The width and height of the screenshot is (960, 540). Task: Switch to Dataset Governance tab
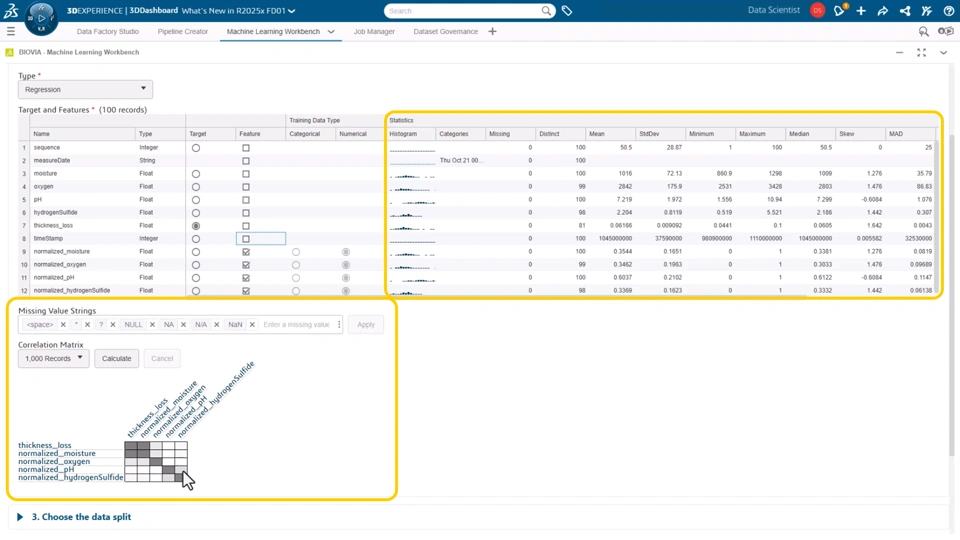(x=446, y=31)
